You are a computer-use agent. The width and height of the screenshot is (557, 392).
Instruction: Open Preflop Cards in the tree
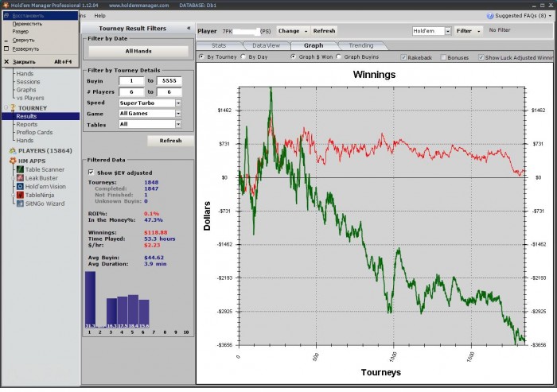click(x=34, y=133)
